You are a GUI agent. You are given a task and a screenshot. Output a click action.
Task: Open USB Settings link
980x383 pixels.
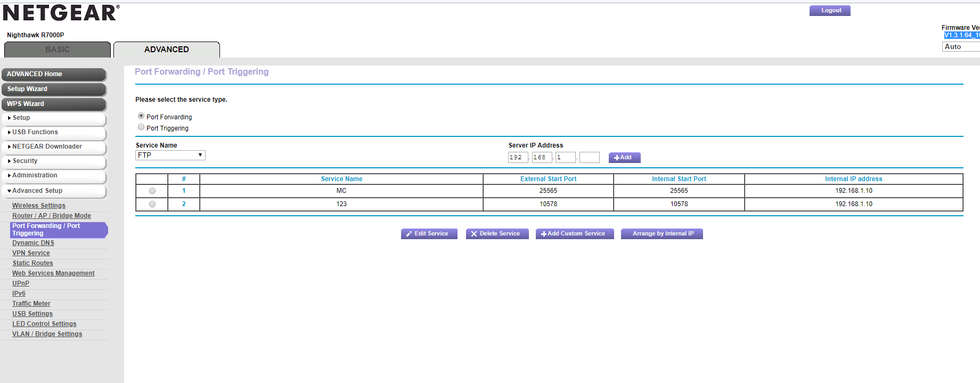[x=32, y=314]
